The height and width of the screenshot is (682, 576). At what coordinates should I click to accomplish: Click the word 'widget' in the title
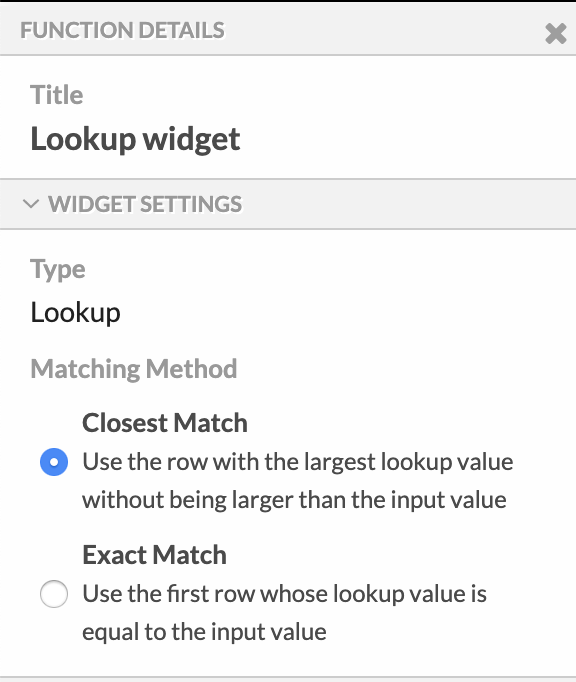[192, 140]
